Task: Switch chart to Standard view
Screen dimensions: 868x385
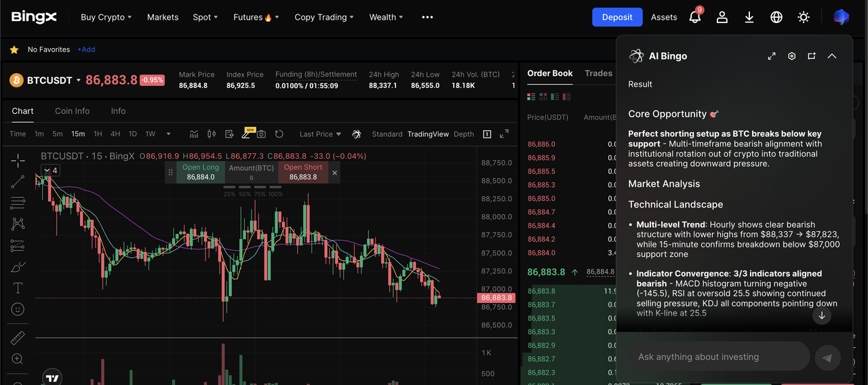Action: 387,134
